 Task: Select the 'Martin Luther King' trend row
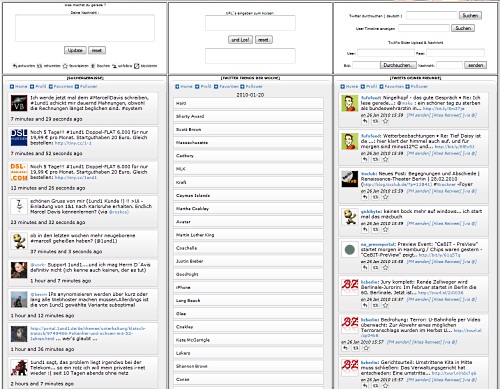(249, 235)
